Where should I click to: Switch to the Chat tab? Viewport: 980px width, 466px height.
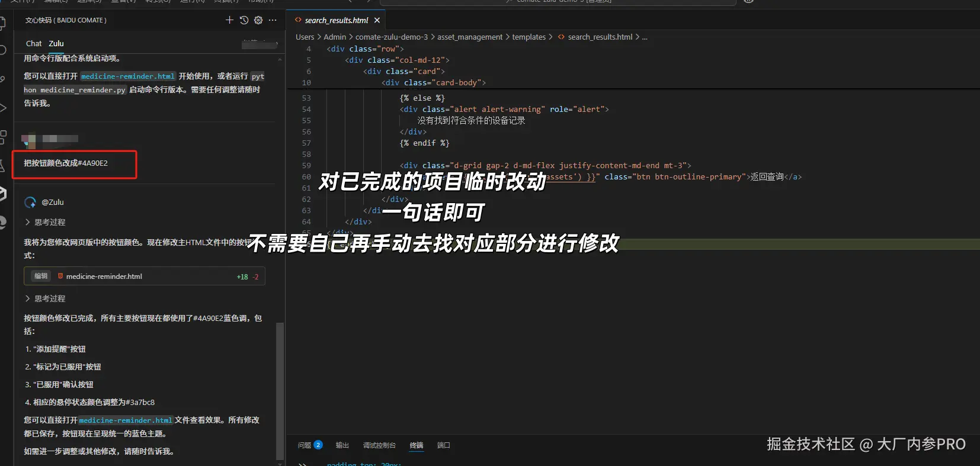point(34,43)
